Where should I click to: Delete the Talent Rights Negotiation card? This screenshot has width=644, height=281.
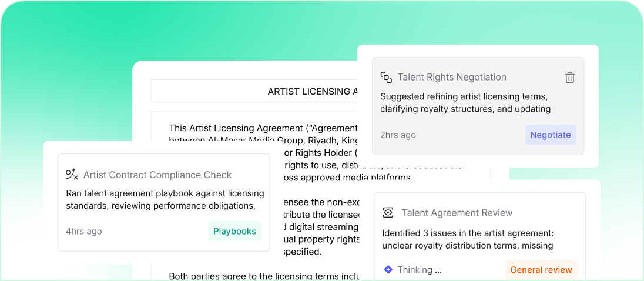pyautogui.click(x=569, y=78)
